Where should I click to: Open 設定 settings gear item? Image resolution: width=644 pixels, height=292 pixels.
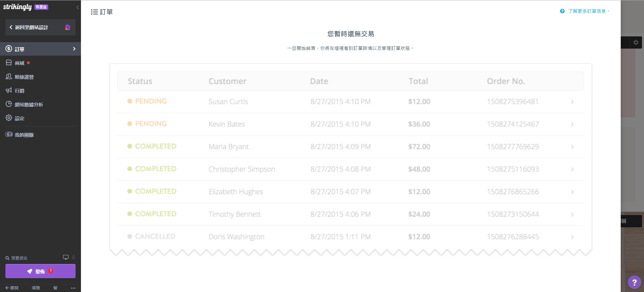click(x=19, y=118)
